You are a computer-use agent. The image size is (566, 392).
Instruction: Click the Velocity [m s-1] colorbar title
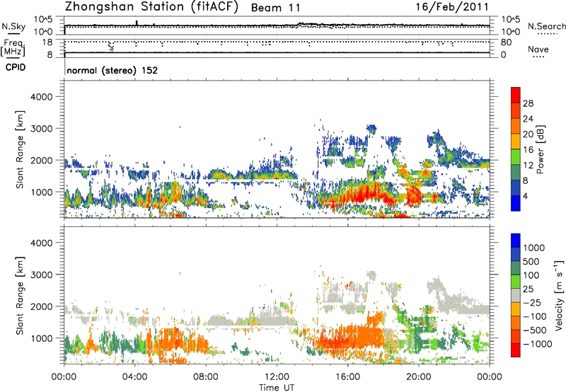[x=559, y=295]
